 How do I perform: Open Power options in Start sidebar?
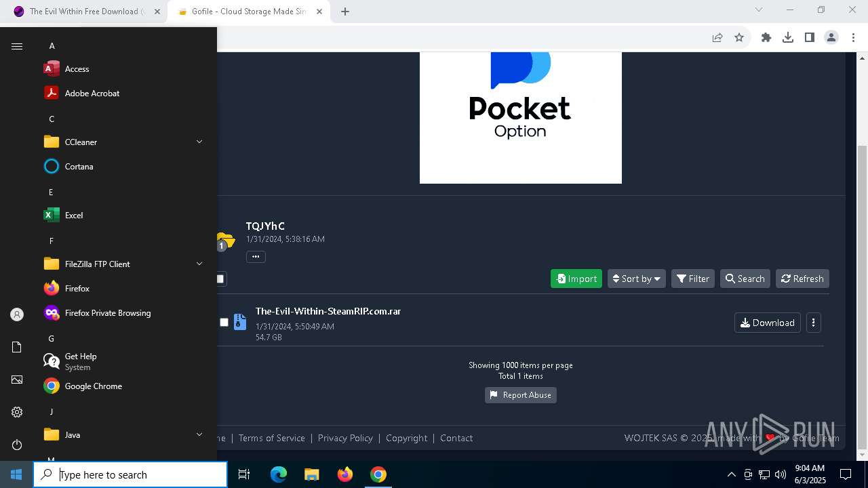17,445
